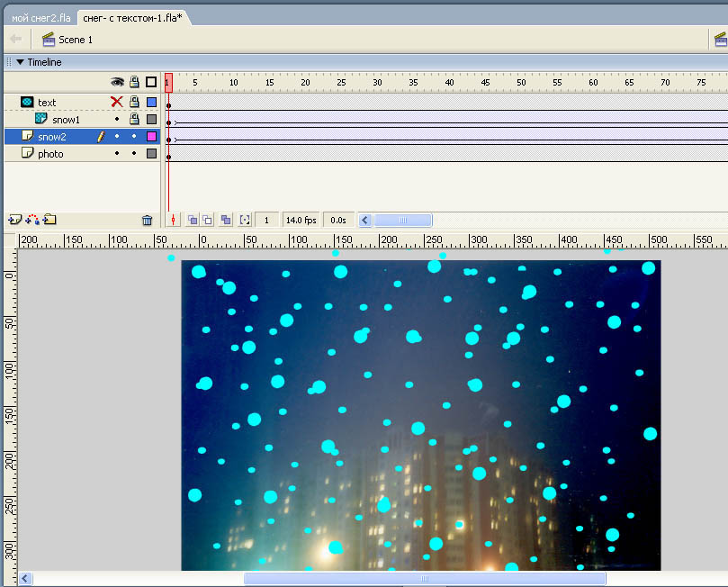Click the Insert Layer icon
Viewport: 728px width, 587px height.
pos(14,220)
